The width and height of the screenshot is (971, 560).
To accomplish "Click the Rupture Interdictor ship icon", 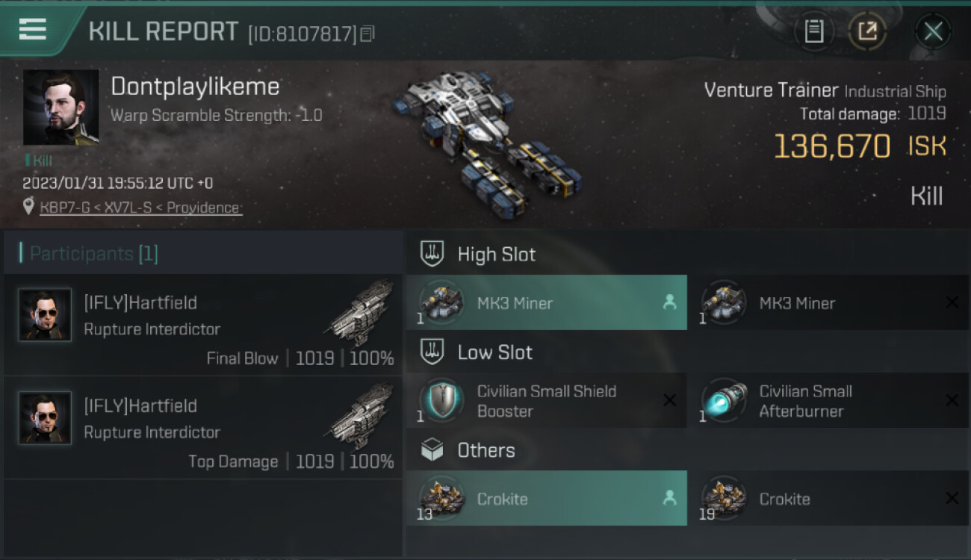I will [x=361, y=308].
